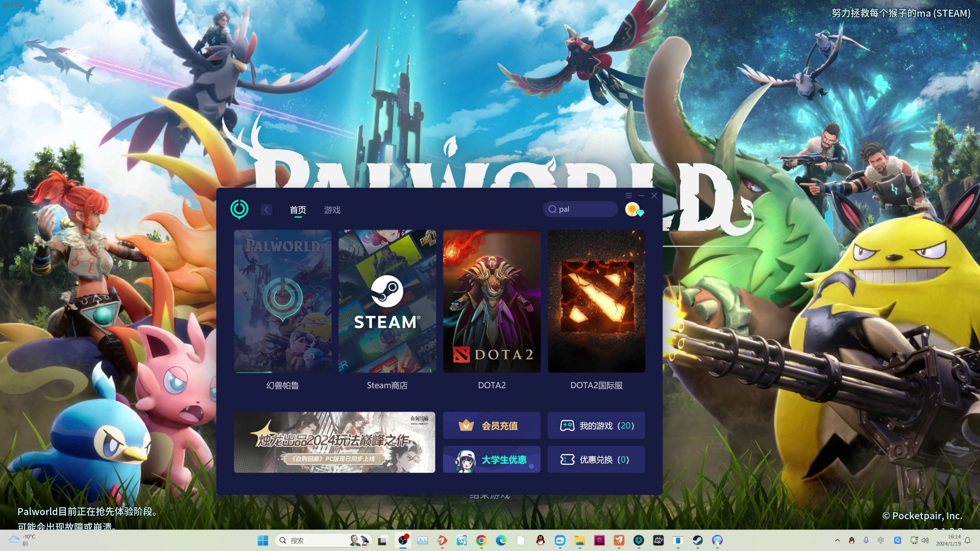Open the hamburger menu in title bar
This screenshot has height=551, width=980.
(629, 195)
